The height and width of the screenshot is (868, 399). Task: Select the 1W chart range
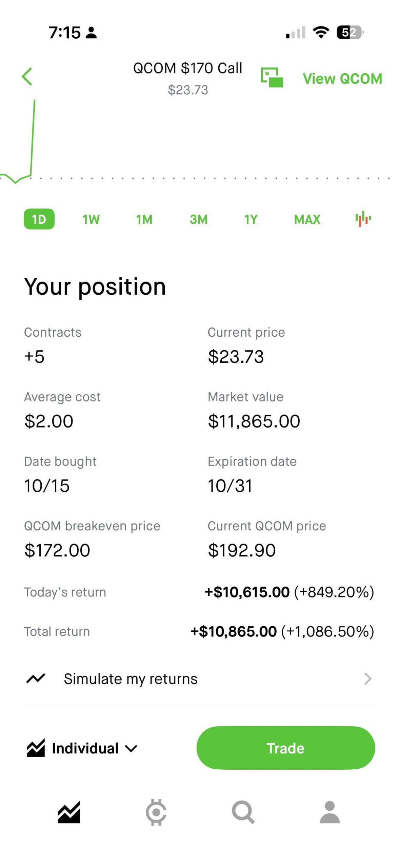click(91, 219)
